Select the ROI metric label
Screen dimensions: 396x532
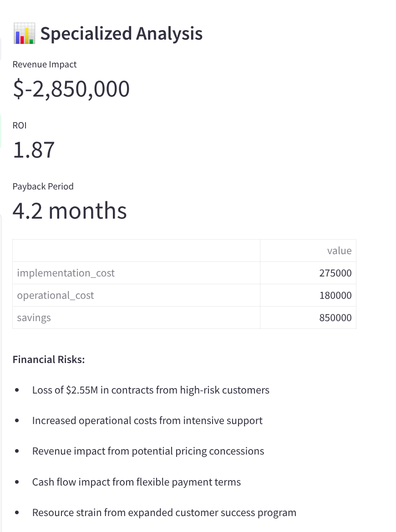point(20,125)
